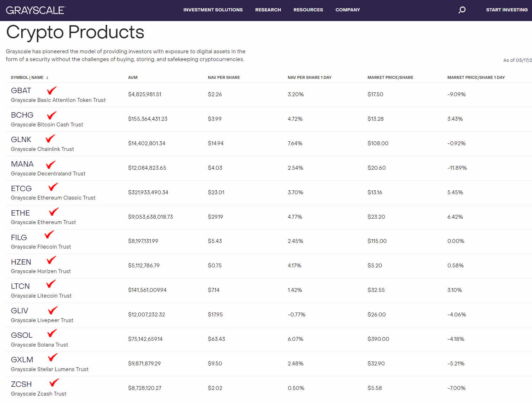
Task: Open Grayscale Ethereum Classic Trust link
Action: [53, 198]
